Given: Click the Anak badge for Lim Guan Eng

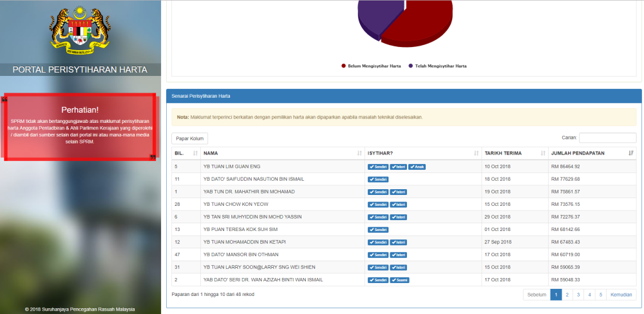Looking at the screenshot, I should 417,167.
